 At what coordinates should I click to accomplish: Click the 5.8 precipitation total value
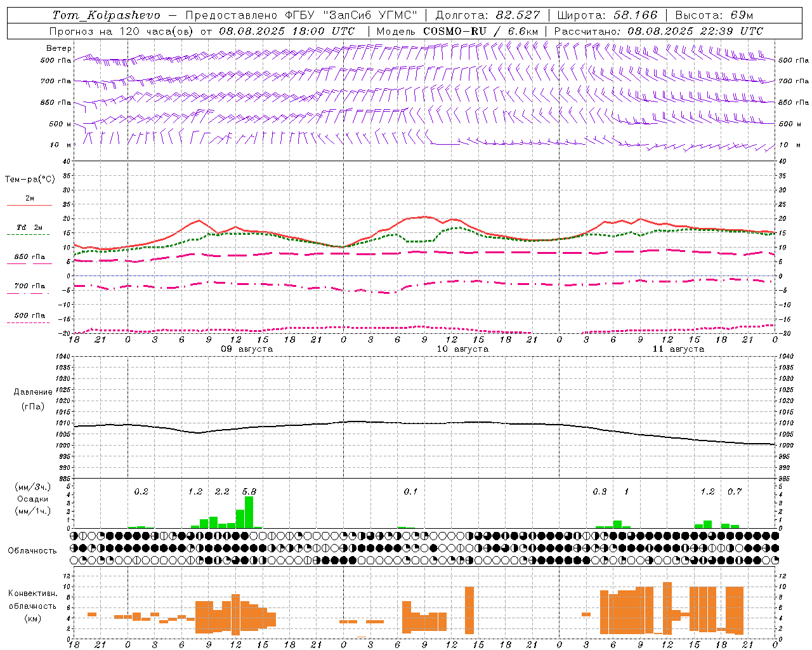pyautogui.click(x=249, y=491)
